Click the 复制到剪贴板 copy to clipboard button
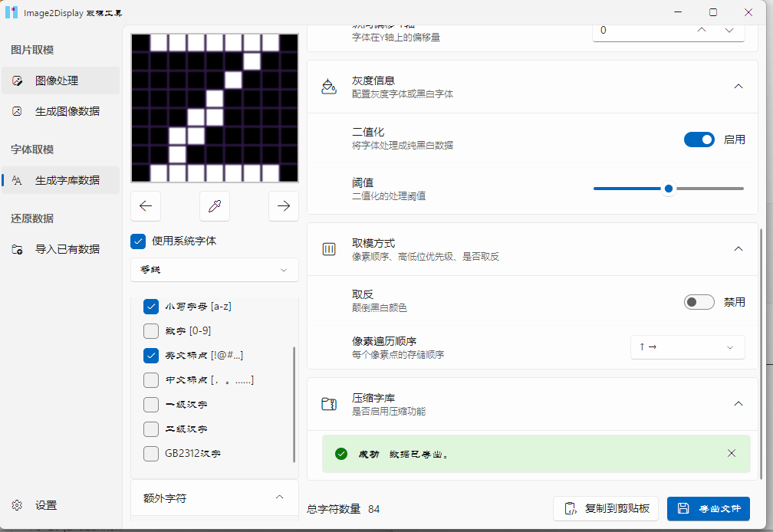The height and width of the screenshot is (532, 773). (x=604, y=508)
